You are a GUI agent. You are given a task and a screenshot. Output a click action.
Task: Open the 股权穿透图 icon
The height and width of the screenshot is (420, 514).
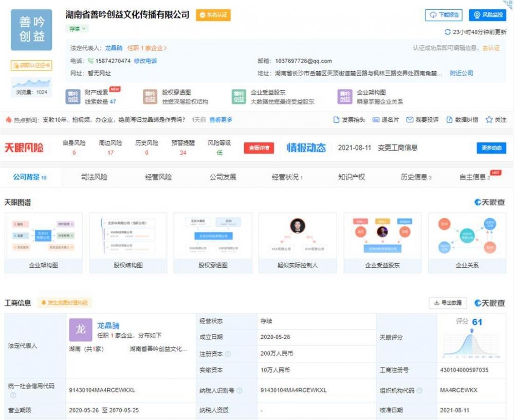[x=150, y=97]
